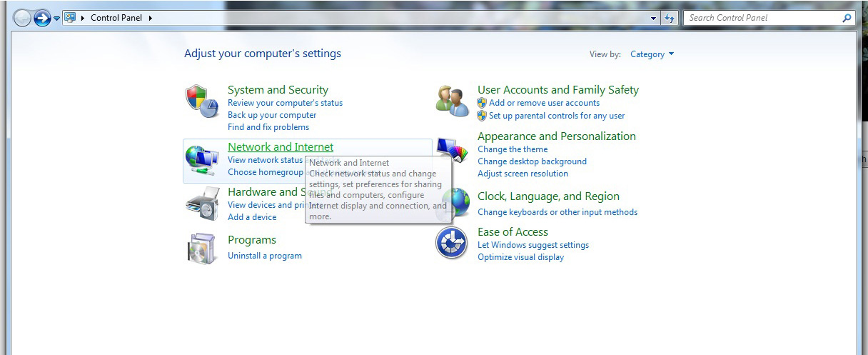Open Change desktop background
Screen dimensions: 868x355
(x=532, y=161)
